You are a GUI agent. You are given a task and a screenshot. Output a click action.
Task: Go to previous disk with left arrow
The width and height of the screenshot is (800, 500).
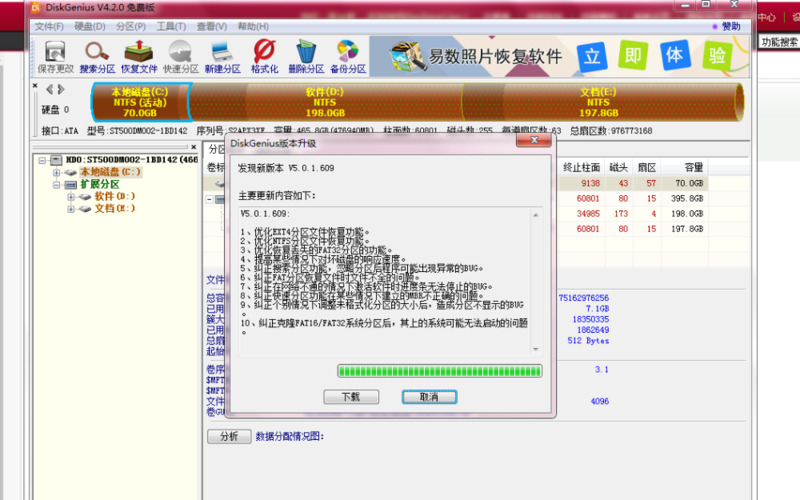tap(49, 90)
